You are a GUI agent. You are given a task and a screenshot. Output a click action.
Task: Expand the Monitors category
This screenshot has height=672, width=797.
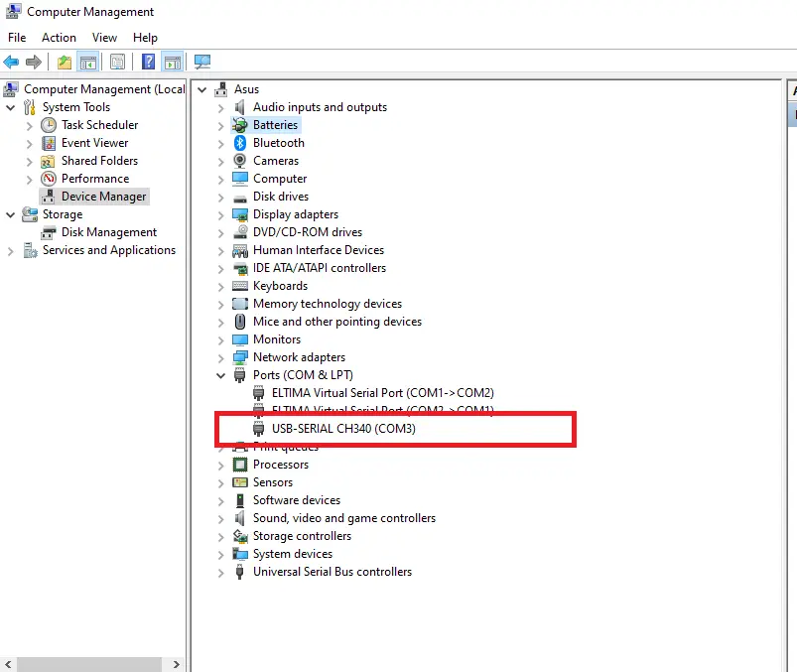coord(220,340)
